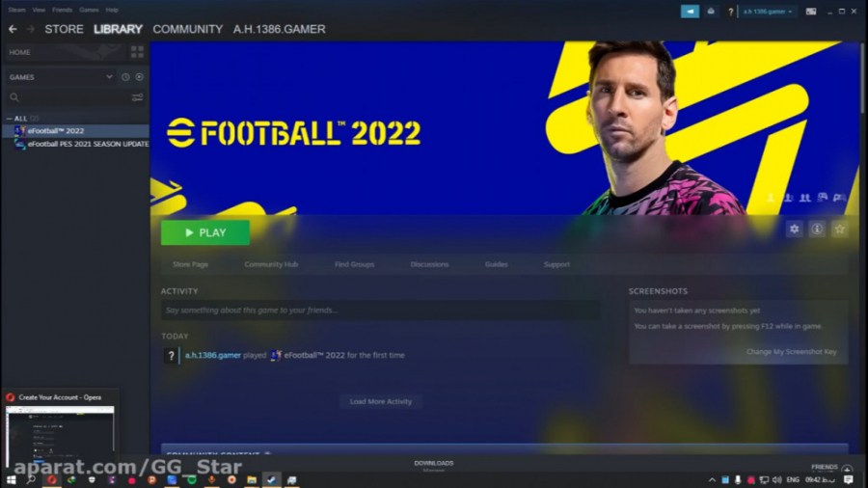Open the View menu
This screenshot has width=868, height=488.
(x=39, y=10)
